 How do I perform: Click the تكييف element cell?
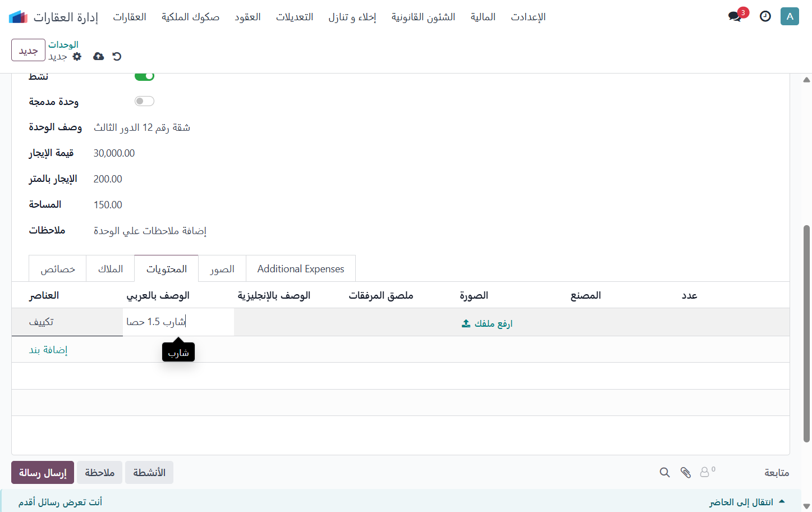(67, 322)
